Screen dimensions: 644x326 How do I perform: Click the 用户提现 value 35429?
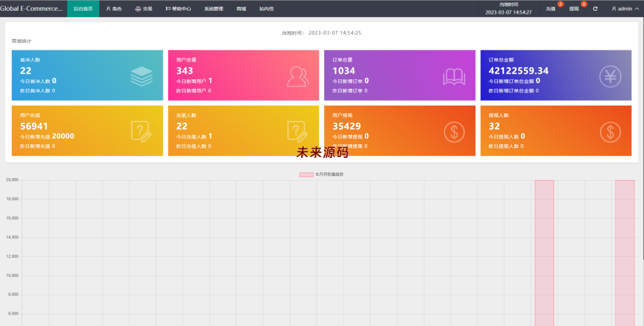tap(347, 126)
